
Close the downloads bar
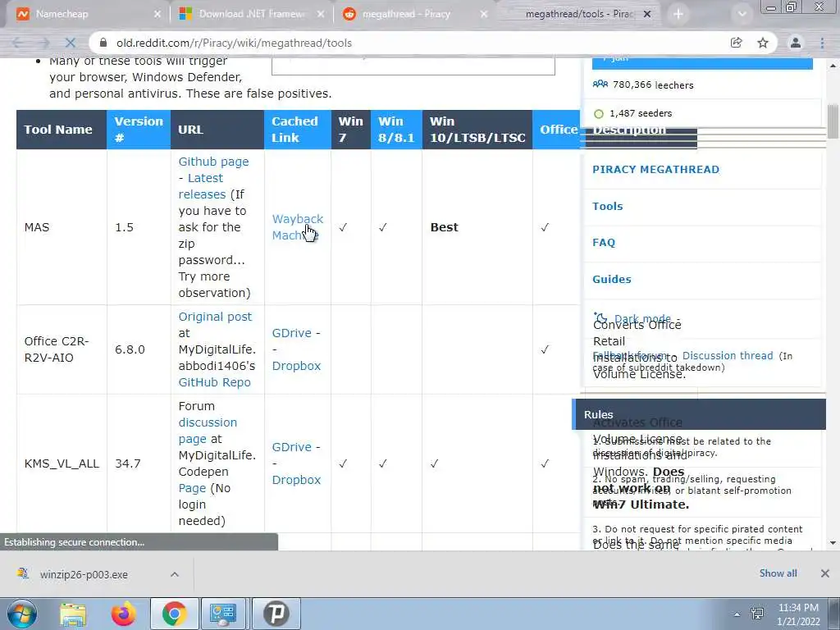point(825,573)
